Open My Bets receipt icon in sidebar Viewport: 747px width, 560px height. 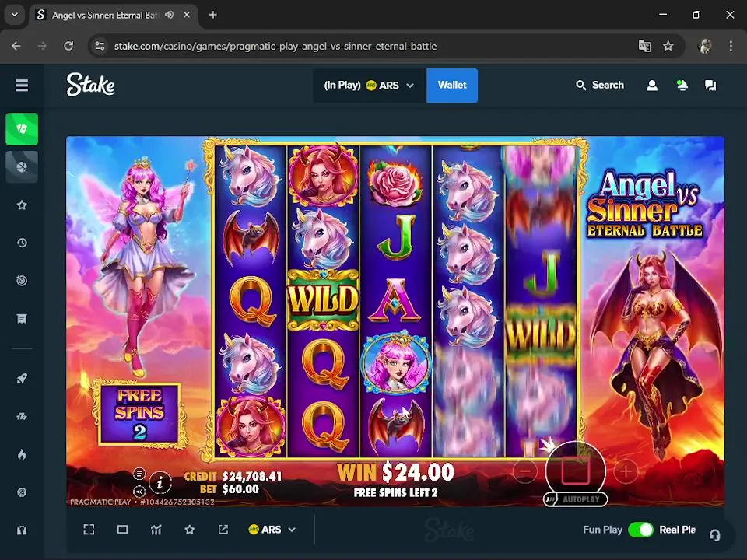(x=22, y=319)
